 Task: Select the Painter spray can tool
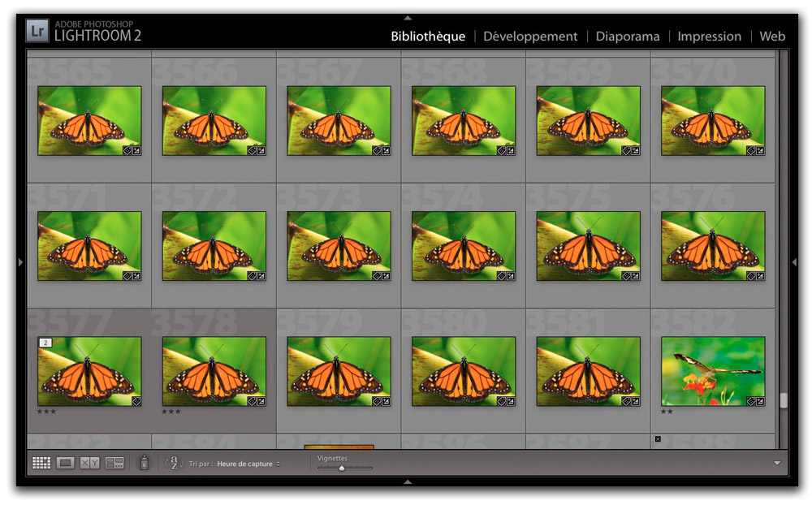click(145, 462)
